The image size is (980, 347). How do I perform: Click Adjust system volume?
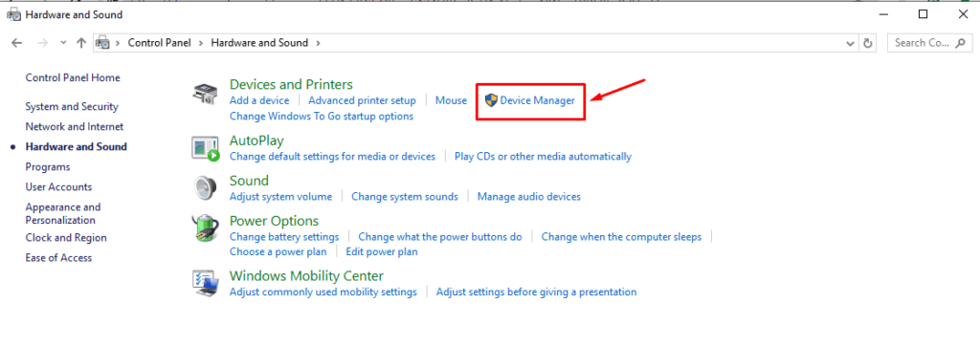pyautogui.click(x=280, y=197)
